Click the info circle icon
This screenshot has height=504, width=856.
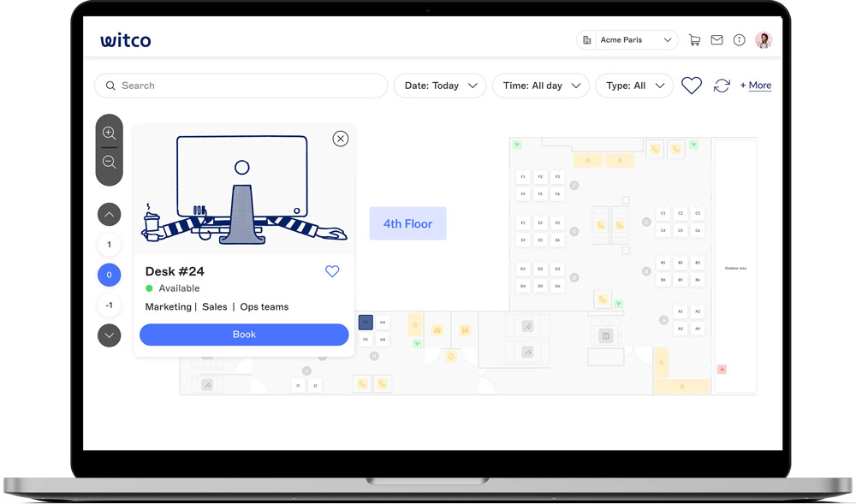pyautogui.click(x=739, y=40)
